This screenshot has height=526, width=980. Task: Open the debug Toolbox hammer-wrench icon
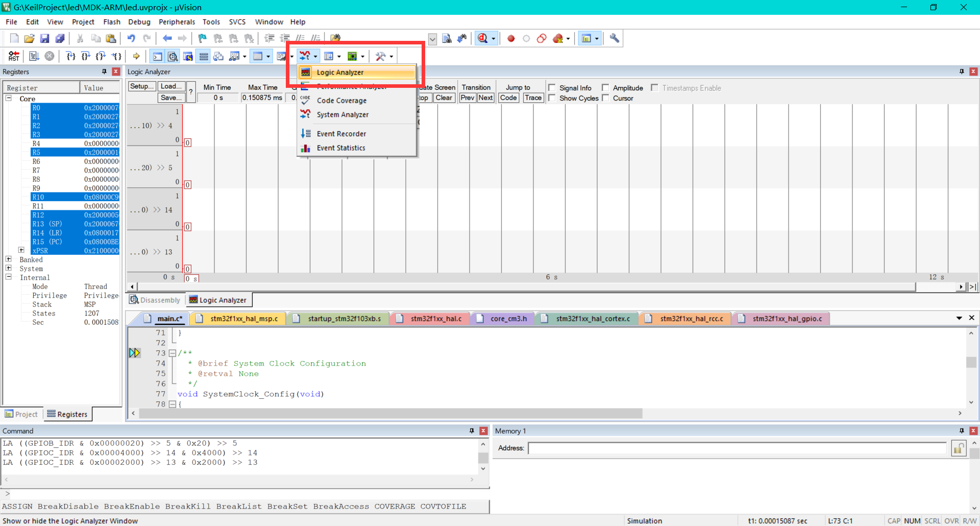[380, 56]
